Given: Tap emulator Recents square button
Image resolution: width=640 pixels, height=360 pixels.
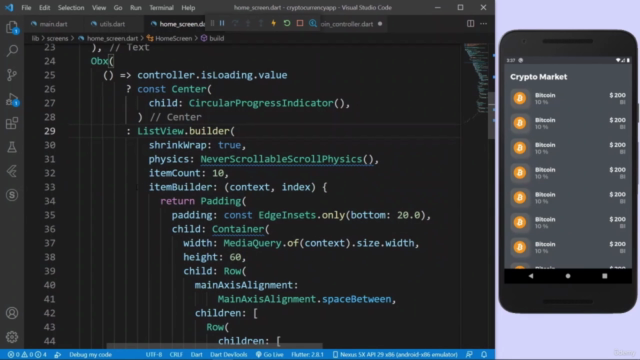Looking at the screenshot, I should point(604,276).
